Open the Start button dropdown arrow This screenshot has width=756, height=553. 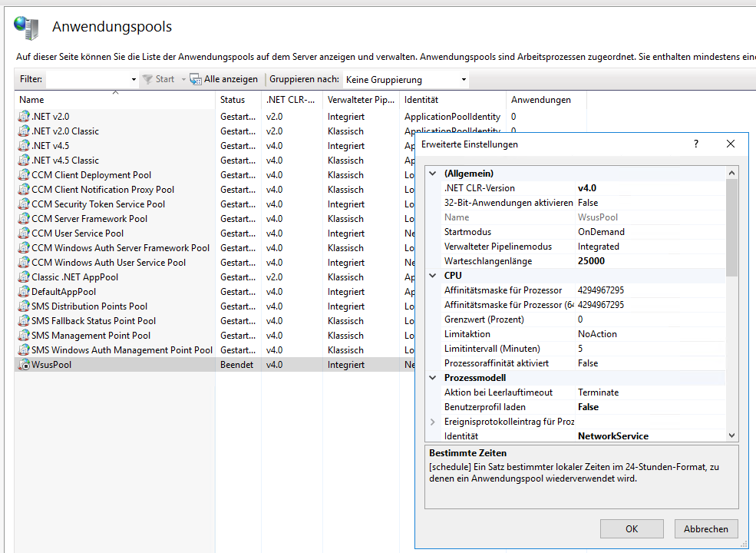pos(183,79)
